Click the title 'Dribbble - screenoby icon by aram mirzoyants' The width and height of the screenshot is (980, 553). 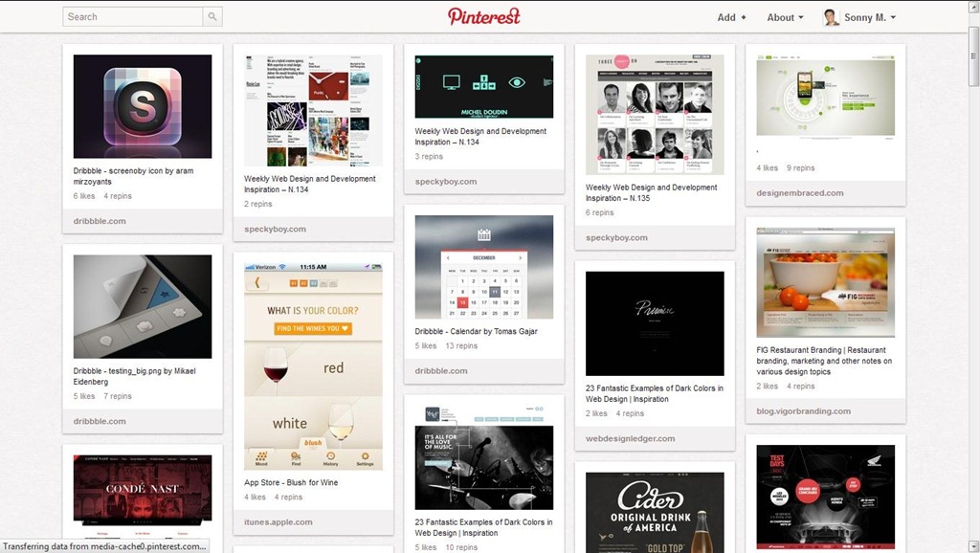133,176
